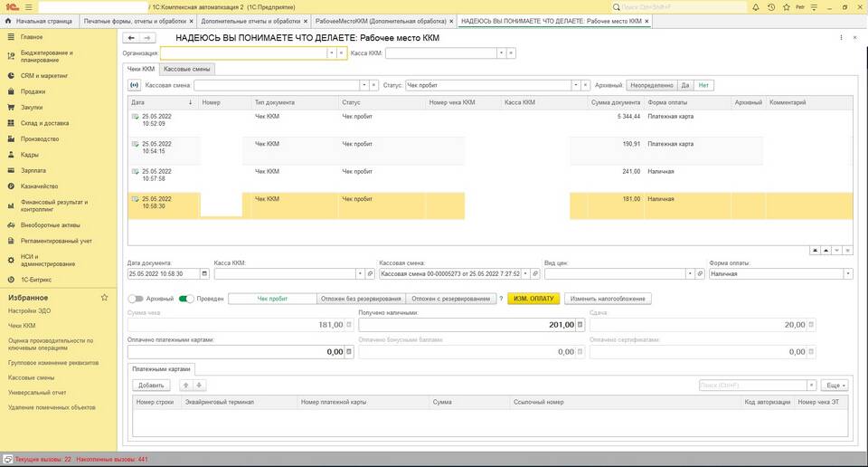
Task: Open Казначейство section
Action: tap(39, 186)
